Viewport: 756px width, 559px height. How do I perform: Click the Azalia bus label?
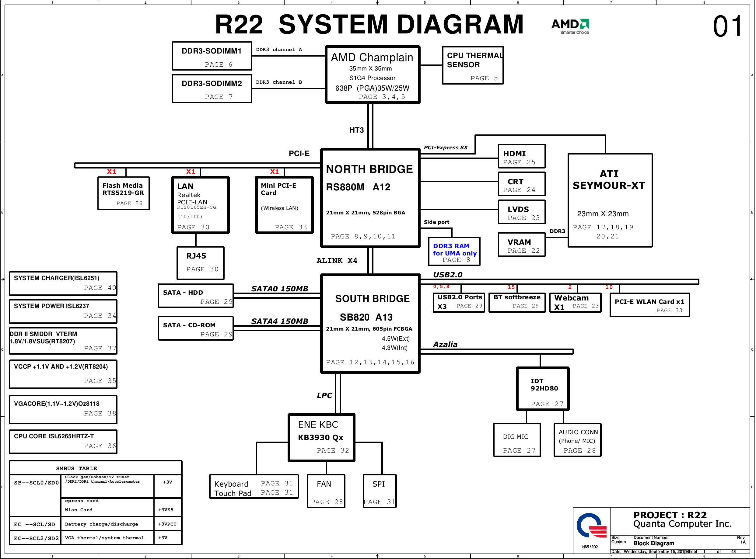tap(445, 345)
